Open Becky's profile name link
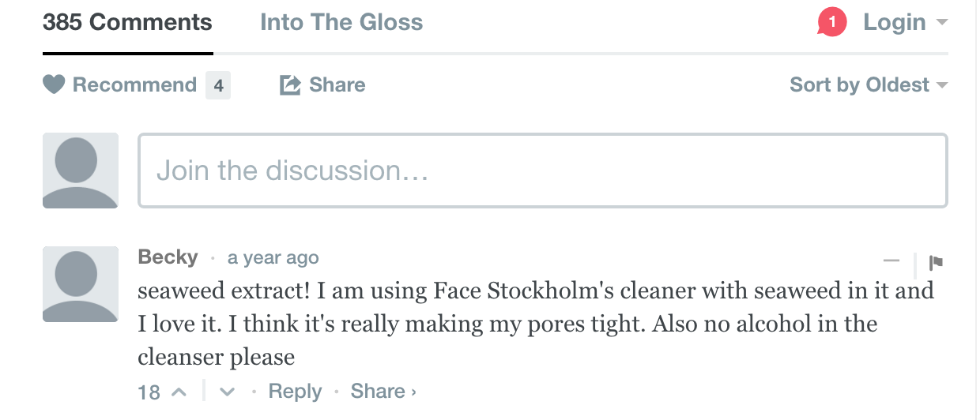Screen dimensions: 980x420 click(168, 257)
